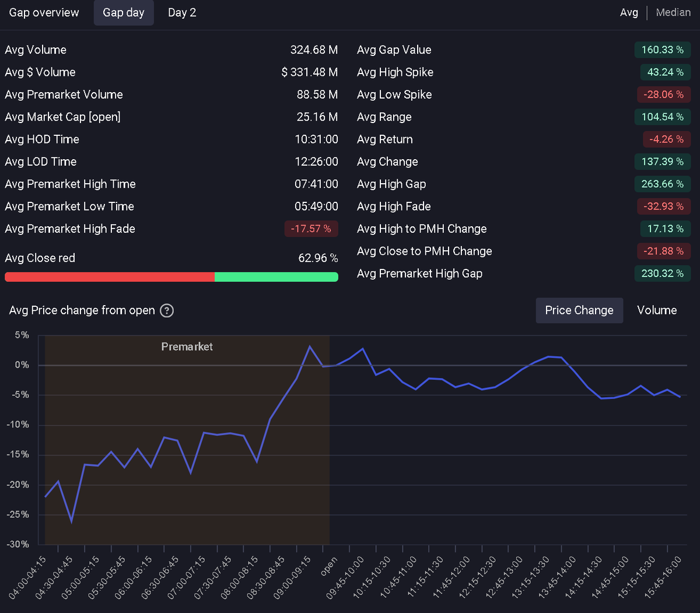Viewport: 700px width, 613px height.
Task: Click the Avg Return -4.26 % badge
Action: pyautogui.click(x=667, y=139)
